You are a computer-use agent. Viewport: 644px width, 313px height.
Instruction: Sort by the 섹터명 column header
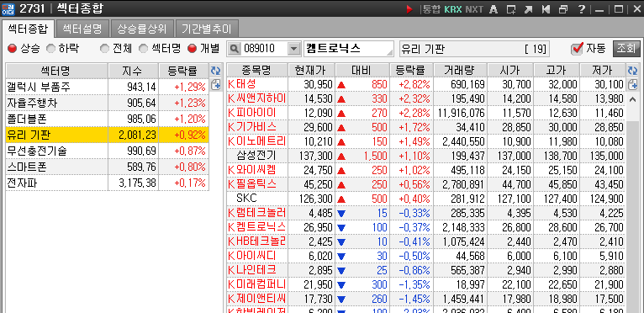tap(57, 71)
